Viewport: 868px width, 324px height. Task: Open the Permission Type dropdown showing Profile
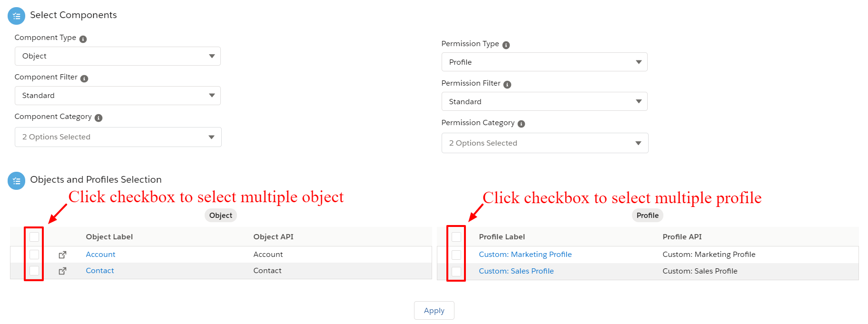[x=544, y=62]
